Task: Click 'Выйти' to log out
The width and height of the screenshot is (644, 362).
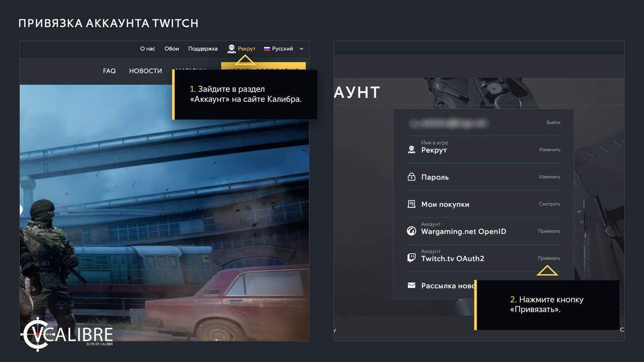Action: coord(553,123)
